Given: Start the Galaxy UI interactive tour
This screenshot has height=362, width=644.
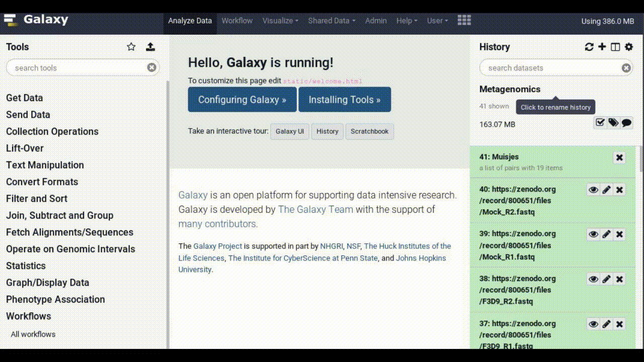Looking at the screenshot, I should 289,131.
